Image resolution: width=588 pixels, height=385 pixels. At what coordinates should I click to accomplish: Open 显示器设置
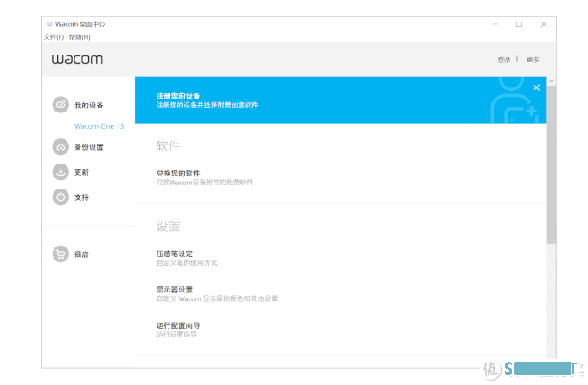[175, 290]
